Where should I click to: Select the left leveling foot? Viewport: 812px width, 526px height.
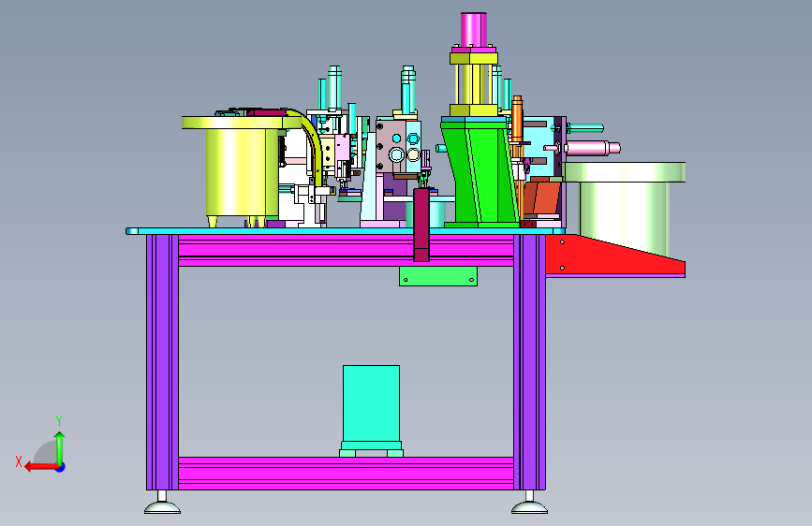tap(163, 504)
